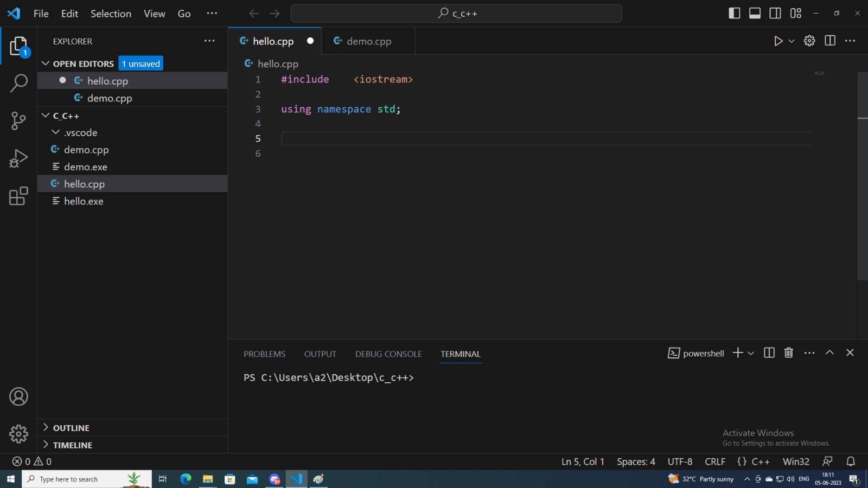The height and width of the screenshot is (488, 868).
Task: Open the run options dropdown arrow
Action: [x=792, y=41]
